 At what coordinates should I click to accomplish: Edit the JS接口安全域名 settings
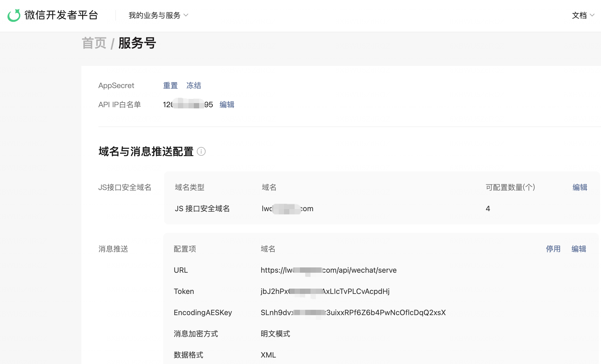click(x=579, y=188)
